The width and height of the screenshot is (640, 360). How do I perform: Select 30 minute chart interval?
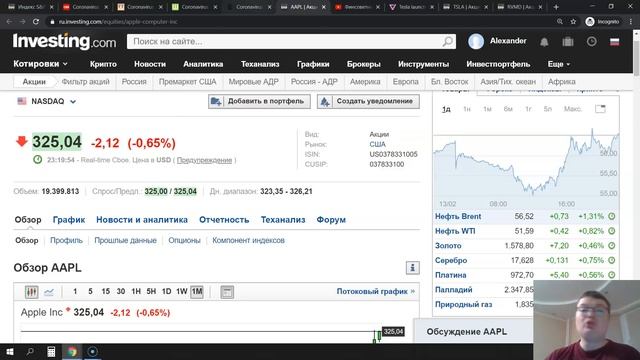click(x=121, y=291)
